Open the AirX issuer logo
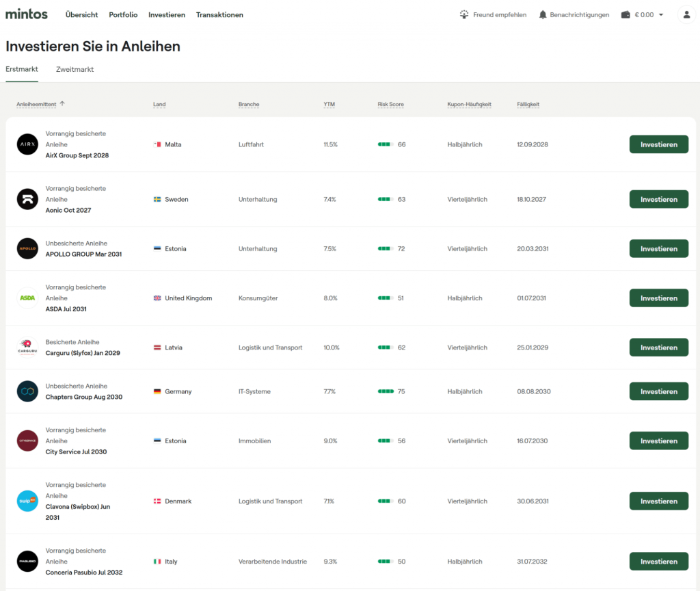This screenshot has height=591, width=700. tap(27, 144)
